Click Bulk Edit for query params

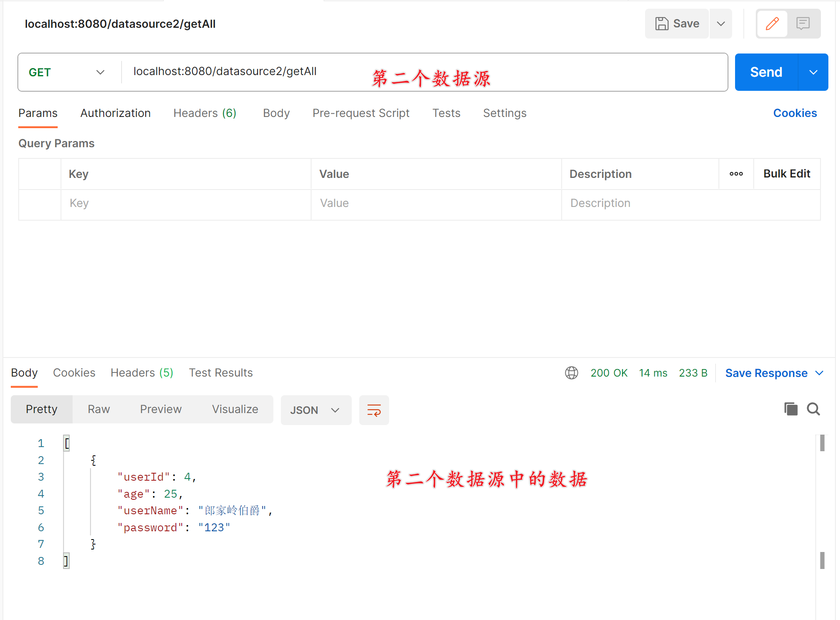click(786, 174)
